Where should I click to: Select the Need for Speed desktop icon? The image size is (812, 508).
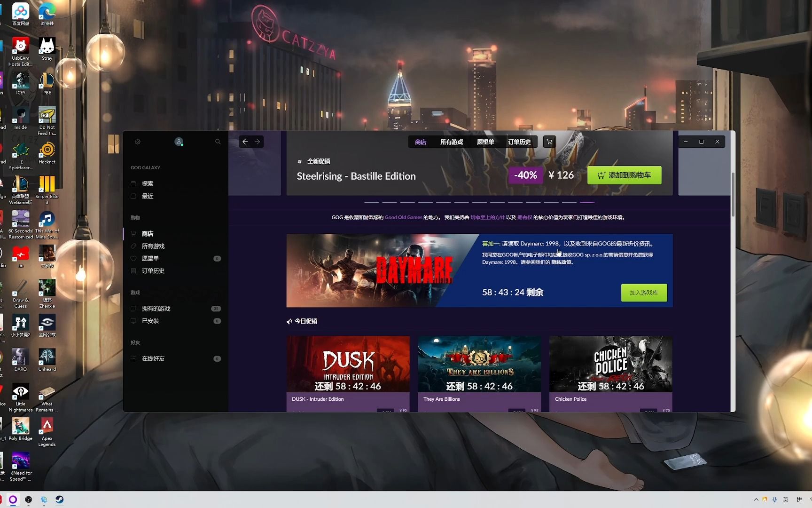click(x=21, y=467)
